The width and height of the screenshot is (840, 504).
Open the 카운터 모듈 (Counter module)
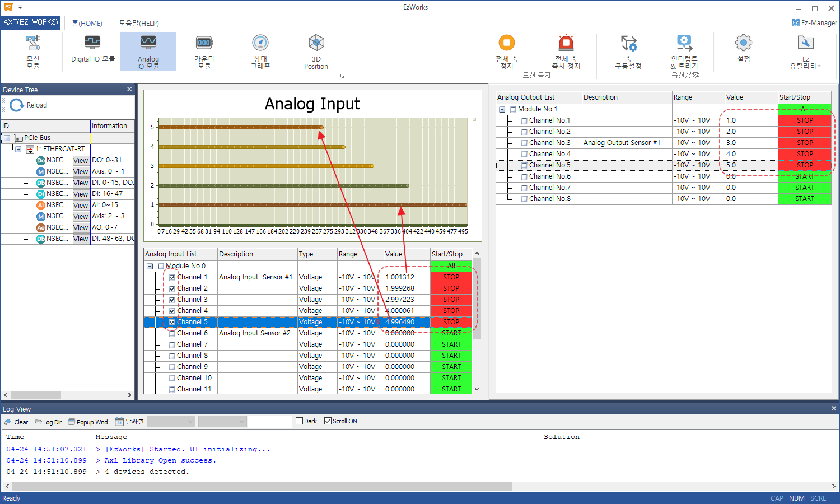(204, 52)
